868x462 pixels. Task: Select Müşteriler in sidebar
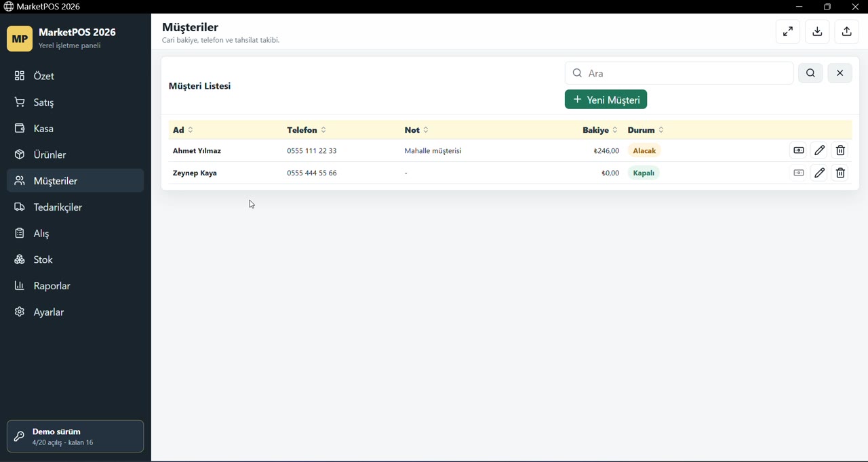coord(75,181)
